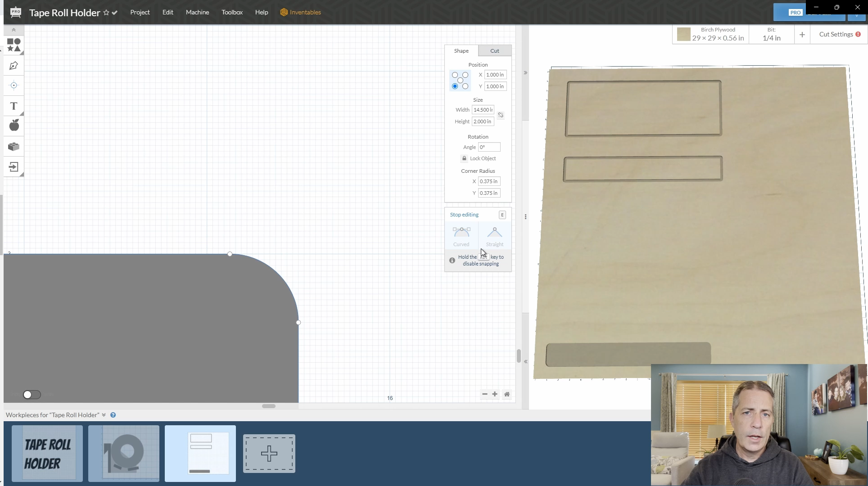Open the Machine menu

(197, 12)
